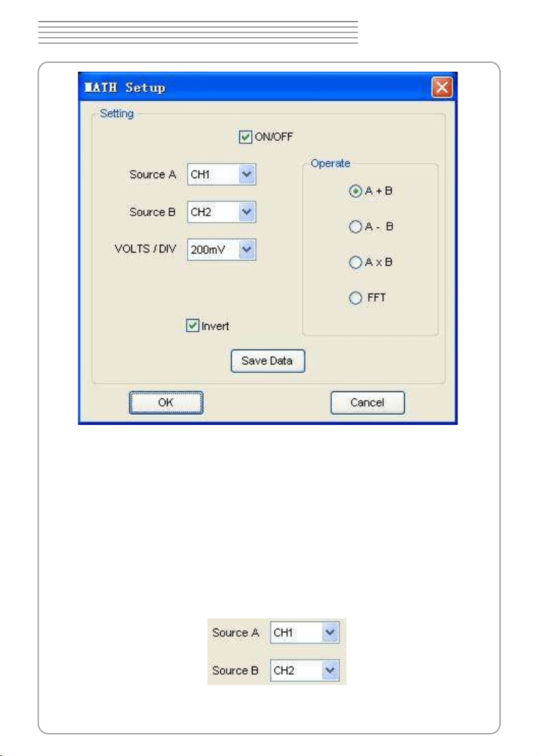This screenshot has width=540, height=756.
Task: Click the Setting group label
Action: point(116,114)
